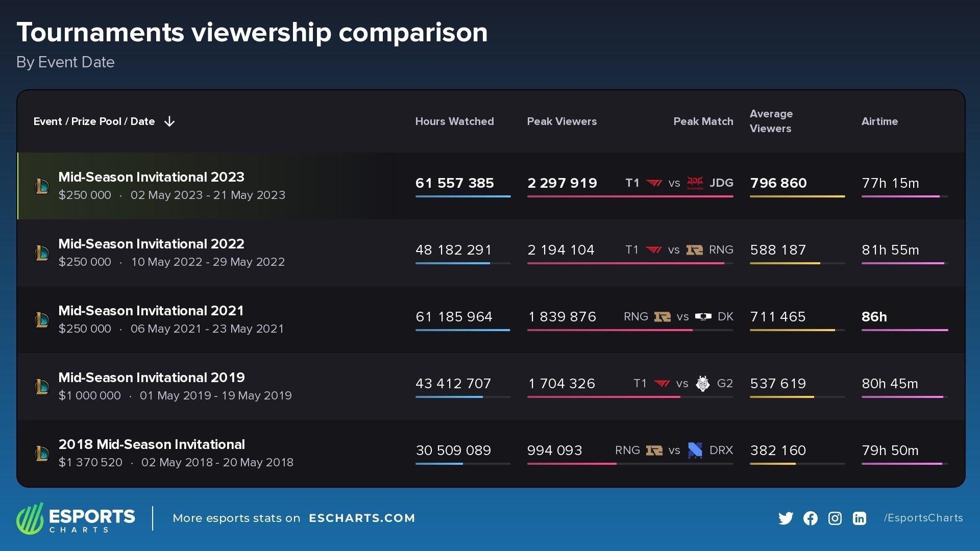Click the League of Legends icon for MSI 2023
The width and height of the screenshot is (980, 551).
tap(41, 186)
